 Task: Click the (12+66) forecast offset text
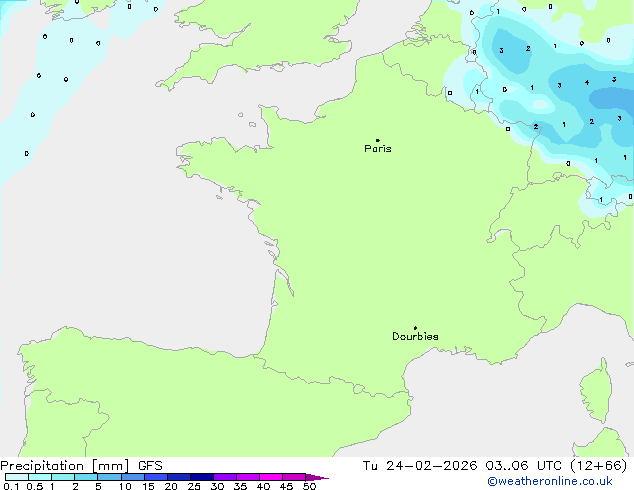tap(598, 466)
